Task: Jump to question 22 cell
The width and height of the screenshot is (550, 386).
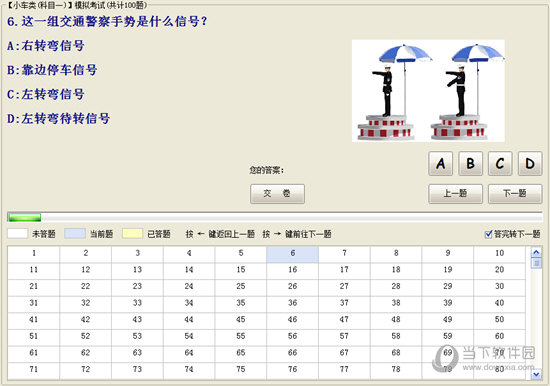Action: pos(86,287)
